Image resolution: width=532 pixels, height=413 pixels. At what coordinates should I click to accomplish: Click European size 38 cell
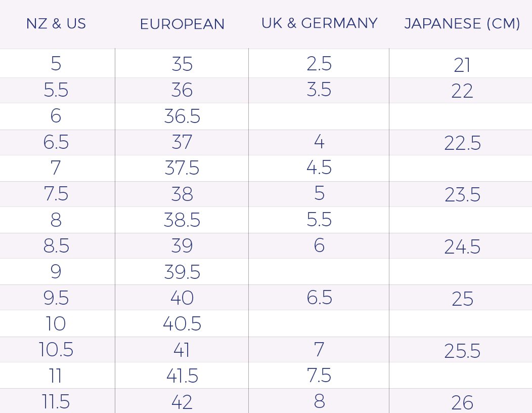182,194
